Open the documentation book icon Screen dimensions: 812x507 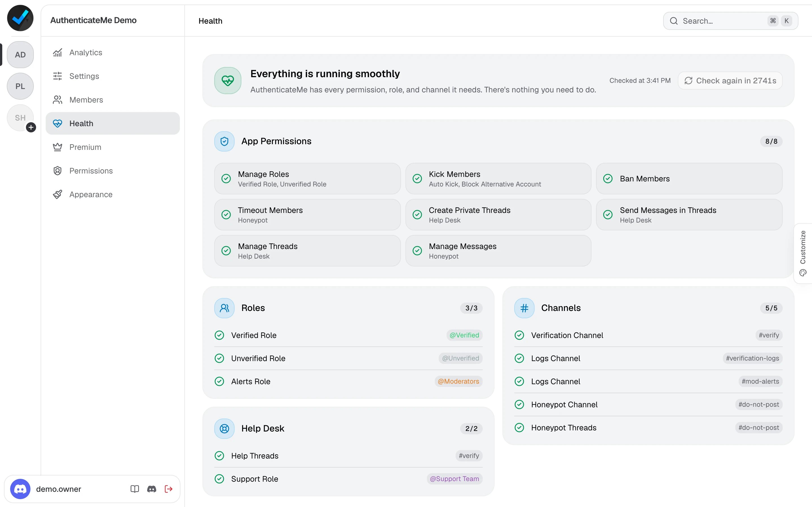134,489
